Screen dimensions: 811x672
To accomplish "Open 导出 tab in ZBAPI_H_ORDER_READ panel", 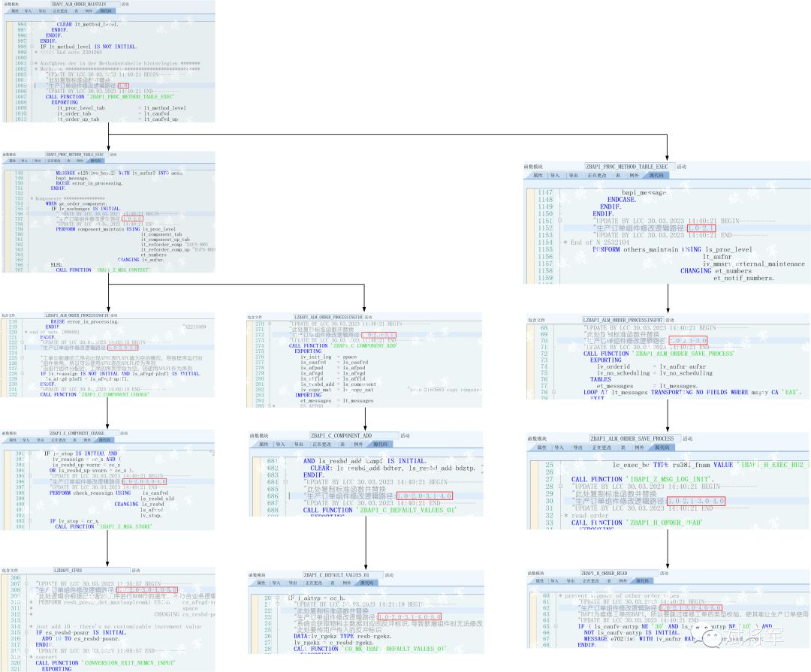I will tap(571, 581).
